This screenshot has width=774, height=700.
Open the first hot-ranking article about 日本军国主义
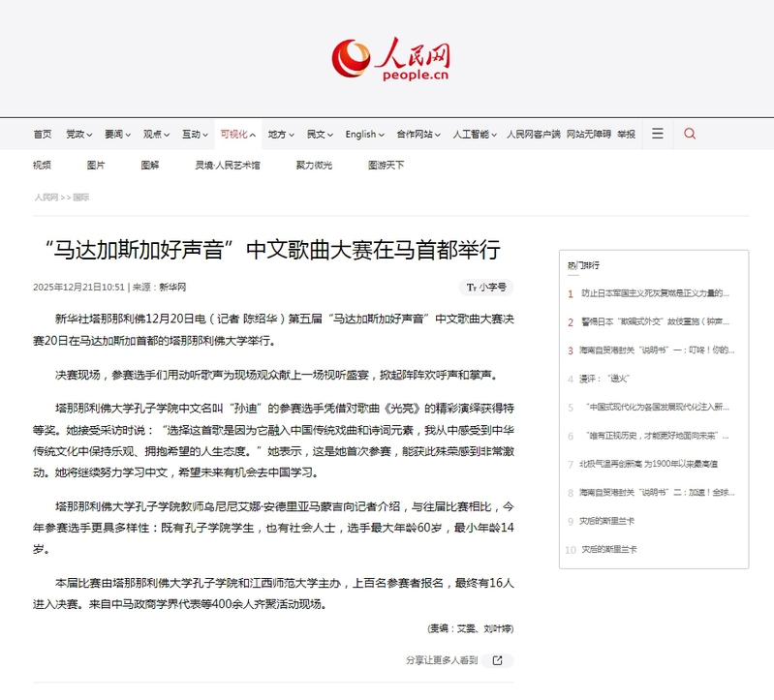(x=655, y=293)
